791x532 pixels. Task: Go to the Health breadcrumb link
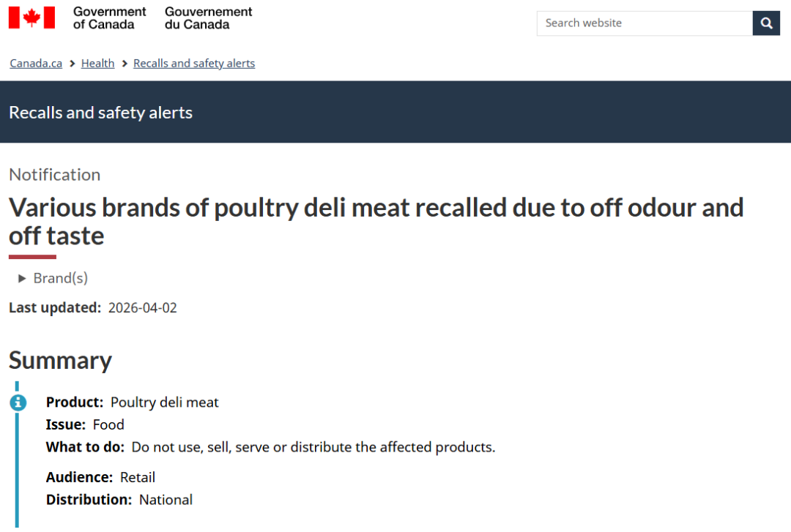tap(97, 64)
